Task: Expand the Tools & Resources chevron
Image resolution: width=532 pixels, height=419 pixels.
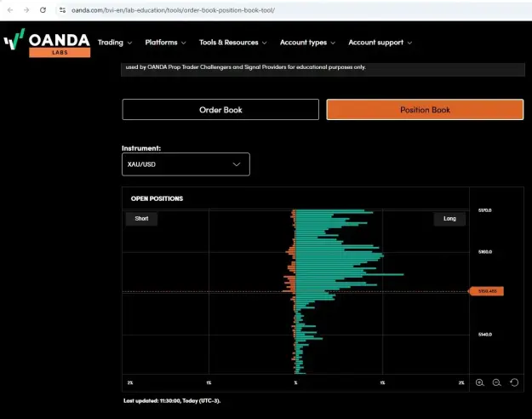Action: [265, 43]
